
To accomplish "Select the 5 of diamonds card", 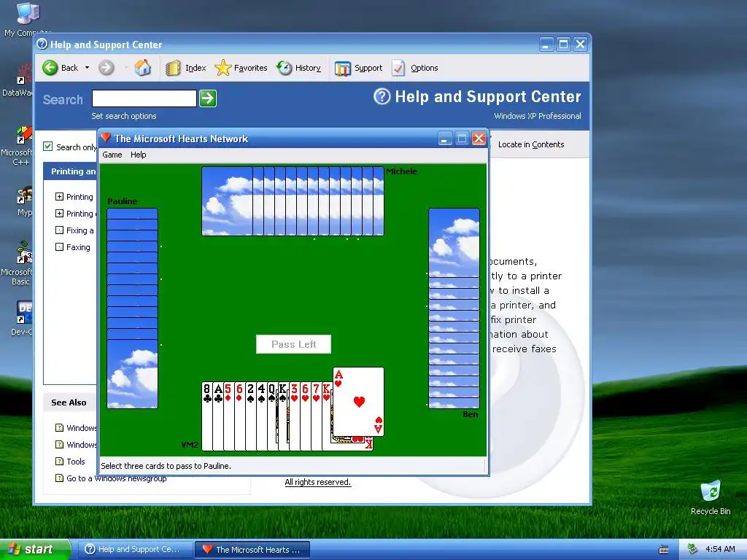I will pos(228,416).
